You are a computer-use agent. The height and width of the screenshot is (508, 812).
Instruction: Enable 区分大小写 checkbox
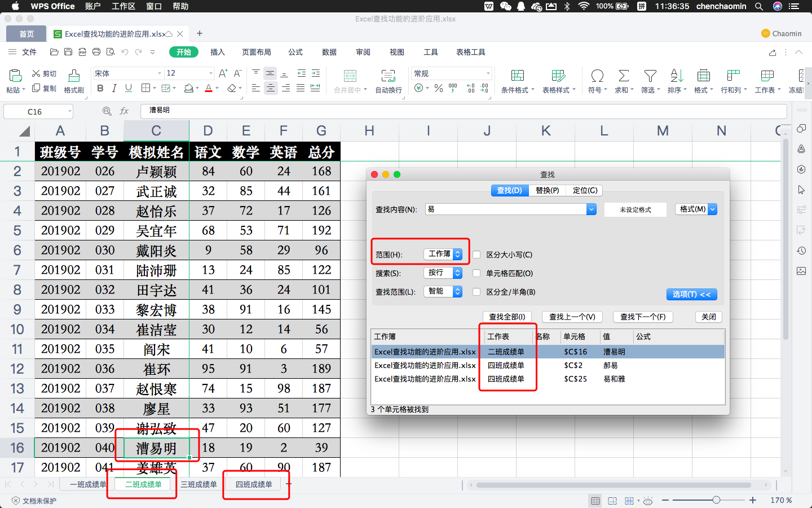click(476, 255)
